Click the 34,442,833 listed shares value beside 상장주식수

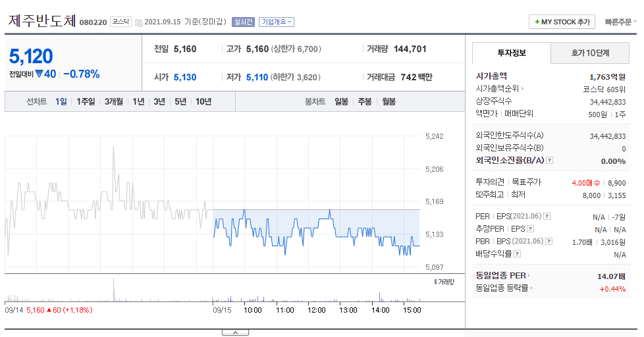[607, 102]
